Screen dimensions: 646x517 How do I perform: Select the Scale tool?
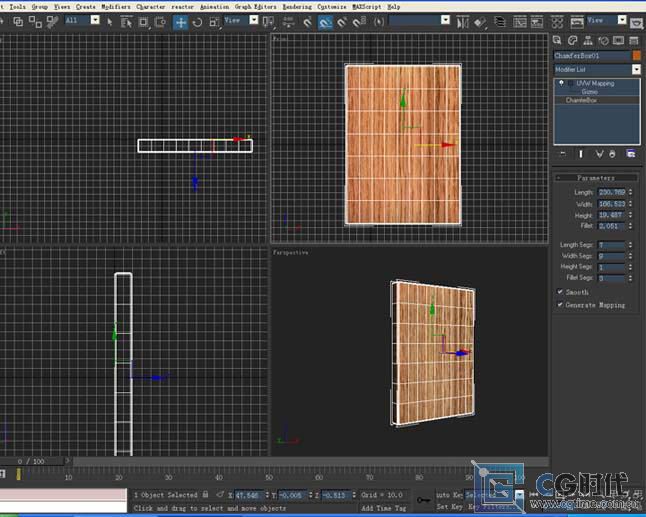coord(214,22)
